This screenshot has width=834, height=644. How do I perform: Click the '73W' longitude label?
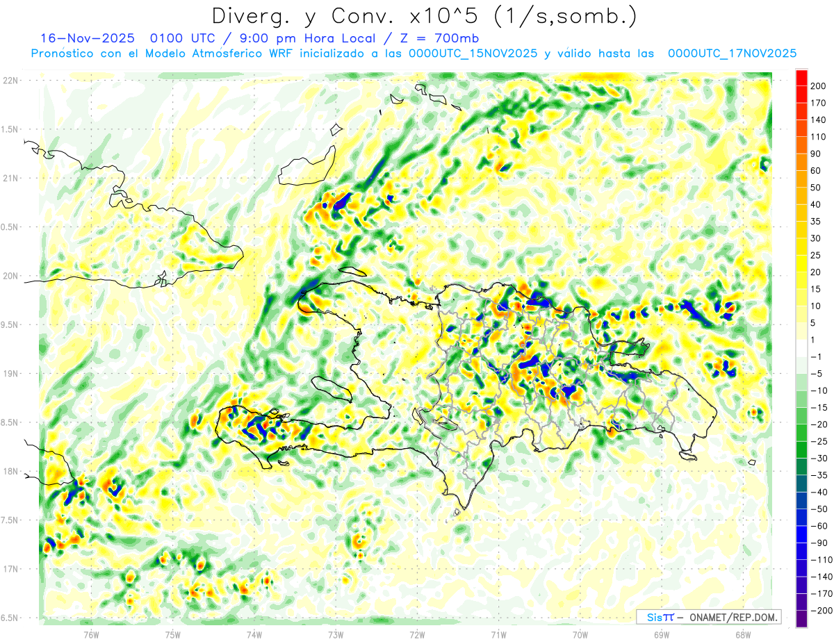coord(336,634)
